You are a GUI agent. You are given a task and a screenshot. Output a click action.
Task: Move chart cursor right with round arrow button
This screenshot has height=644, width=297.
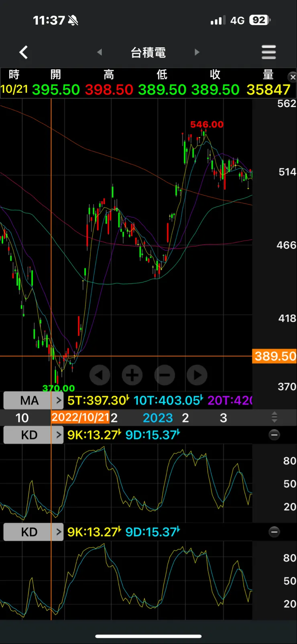click(x=197, y=375)
